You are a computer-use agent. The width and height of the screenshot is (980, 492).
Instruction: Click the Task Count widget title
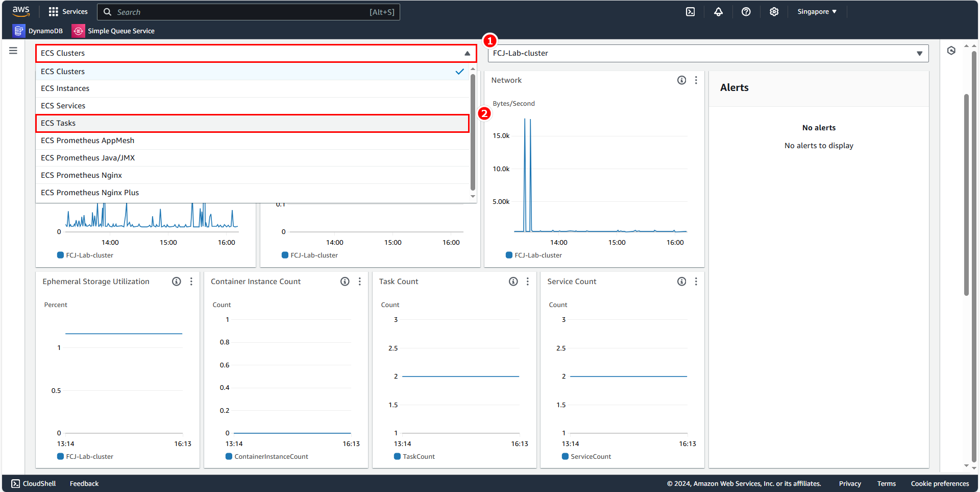[x=399, y=282]
